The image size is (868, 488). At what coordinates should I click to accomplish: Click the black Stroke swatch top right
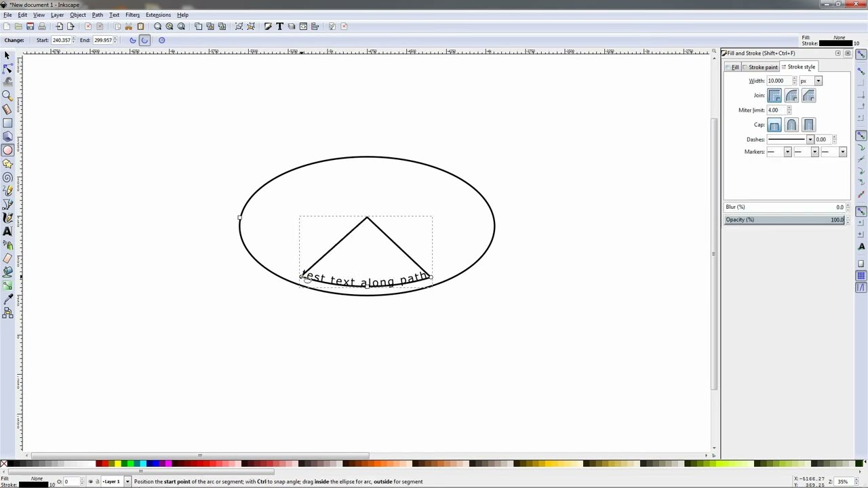pos(835,43)
